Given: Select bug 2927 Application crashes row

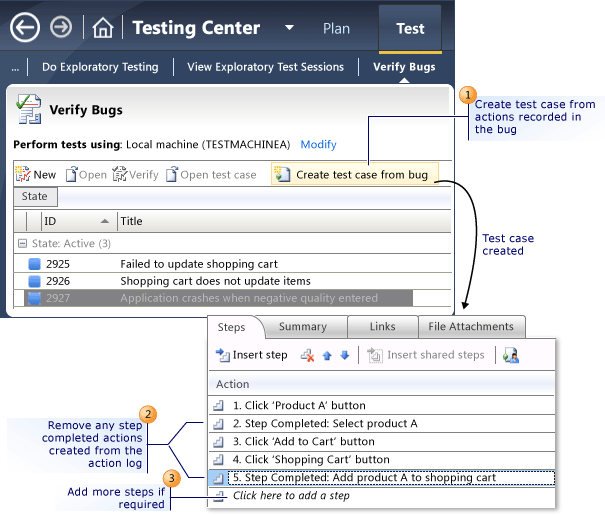Looking at the screenshot, I should (x=218, y=298).
